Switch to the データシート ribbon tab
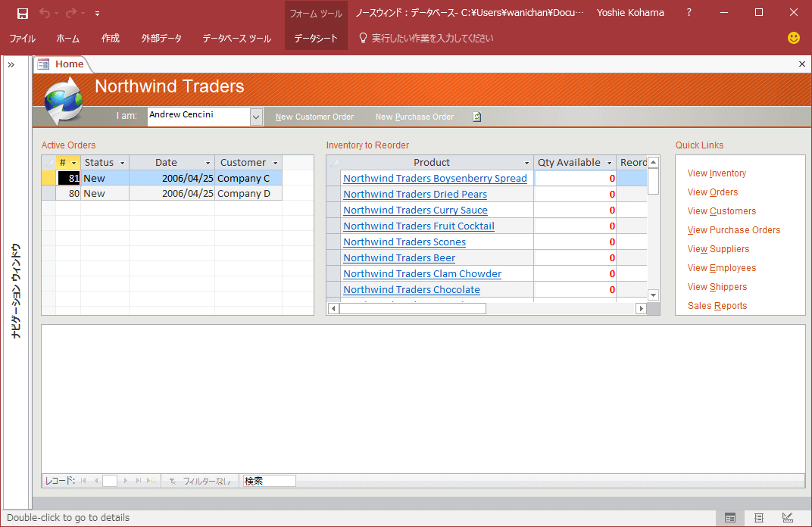 [x=316, y=39]
